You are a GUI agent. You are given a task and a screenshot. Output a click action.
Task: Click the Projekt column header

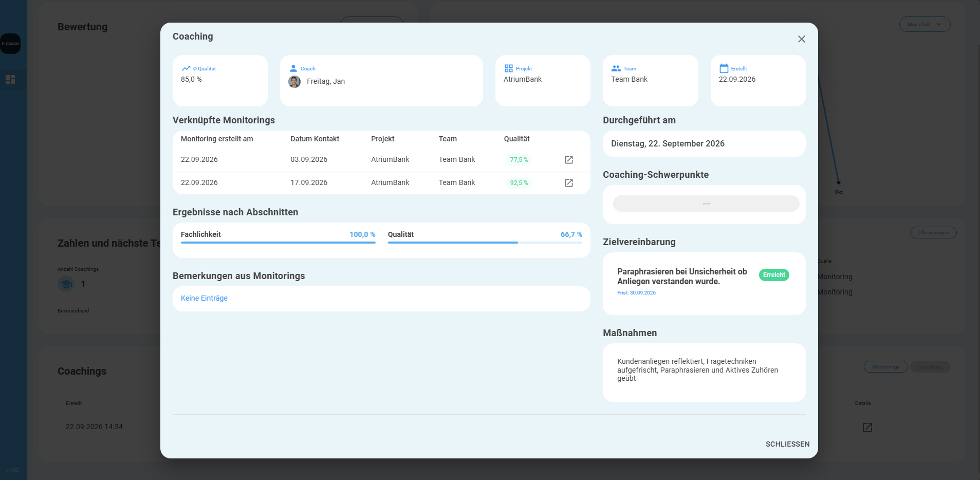tap(383, 139)
